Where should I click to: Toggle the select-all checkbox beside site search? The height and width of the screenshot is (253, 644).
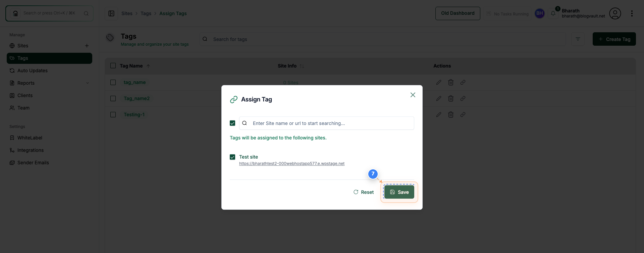pyautogui.click(x=232, y=123)
